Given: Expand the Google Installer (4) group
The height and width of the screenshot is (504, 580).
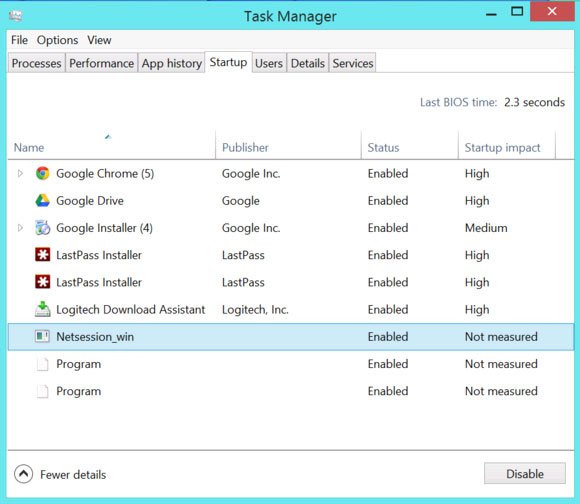Looking at the screenshot, I should (x=20, y=228).
